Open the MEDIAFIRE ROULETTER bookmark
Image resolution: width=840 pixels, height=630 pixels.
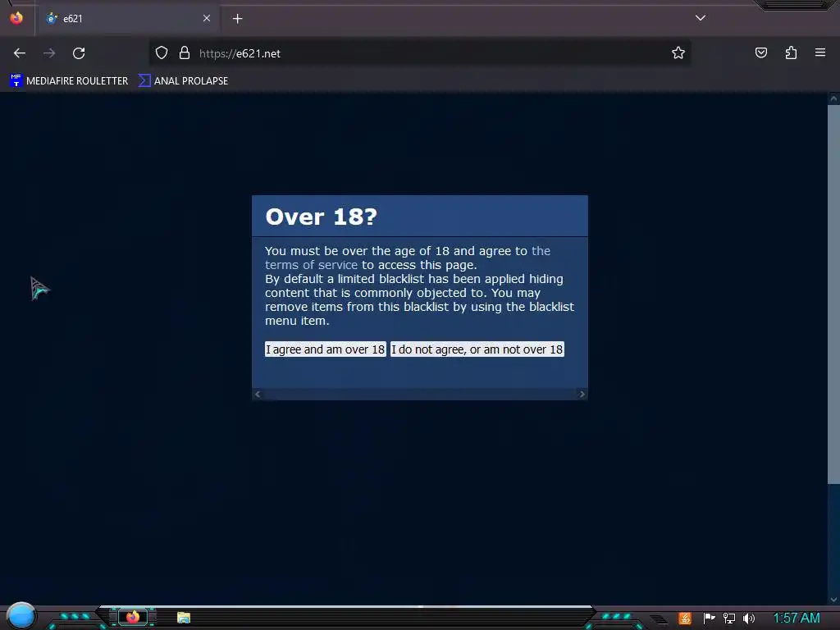(x=69, y=81)
